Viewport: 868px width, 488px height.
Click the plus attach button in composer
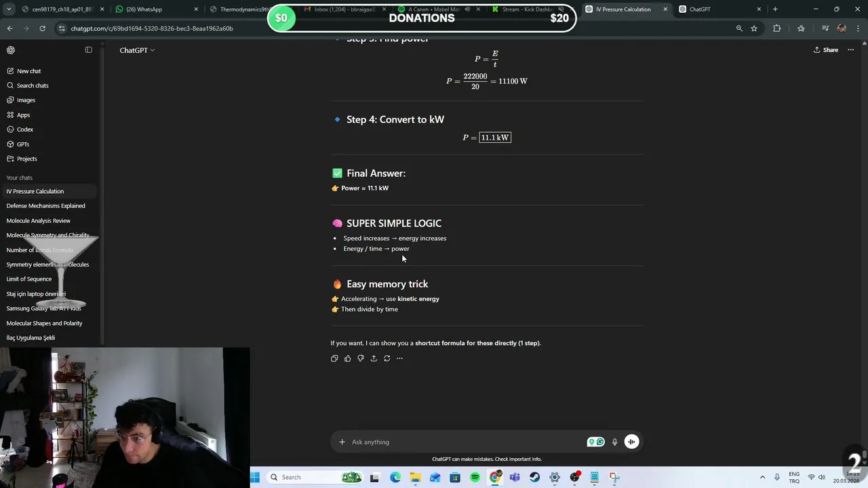point(342,442)
